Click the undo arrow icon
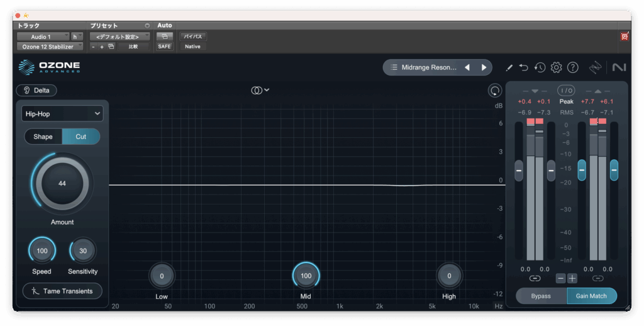 524,67
